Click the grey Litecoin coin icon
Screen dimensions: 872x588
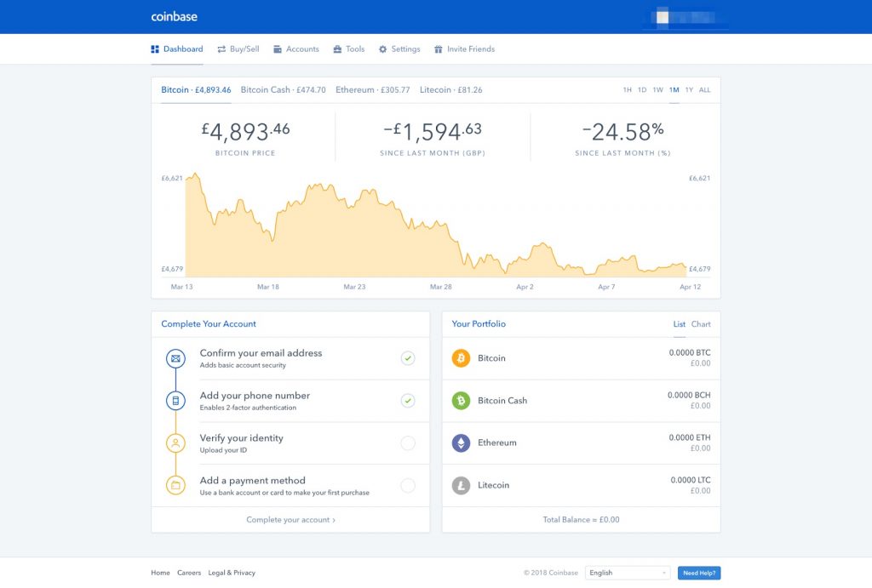(461, 485)
